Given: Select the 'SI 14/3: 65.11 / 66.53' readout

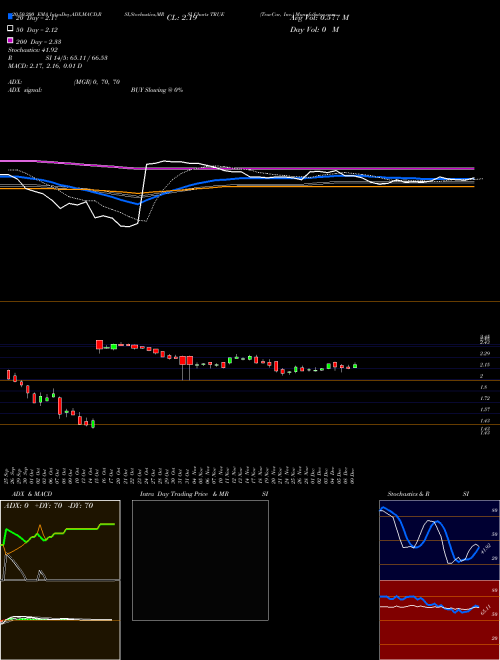Looking at the screenshot, I should click(77, 58).
